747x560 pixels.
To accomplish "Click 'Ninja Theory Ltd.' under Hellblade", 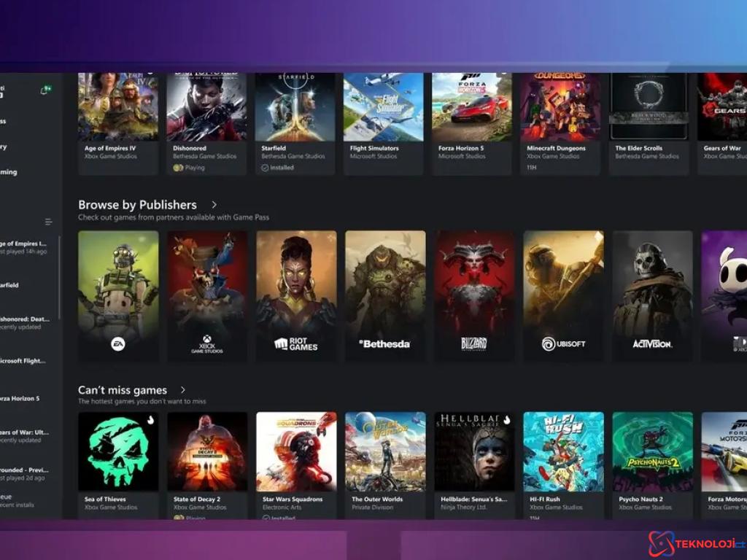I will (x=463, y=507).
